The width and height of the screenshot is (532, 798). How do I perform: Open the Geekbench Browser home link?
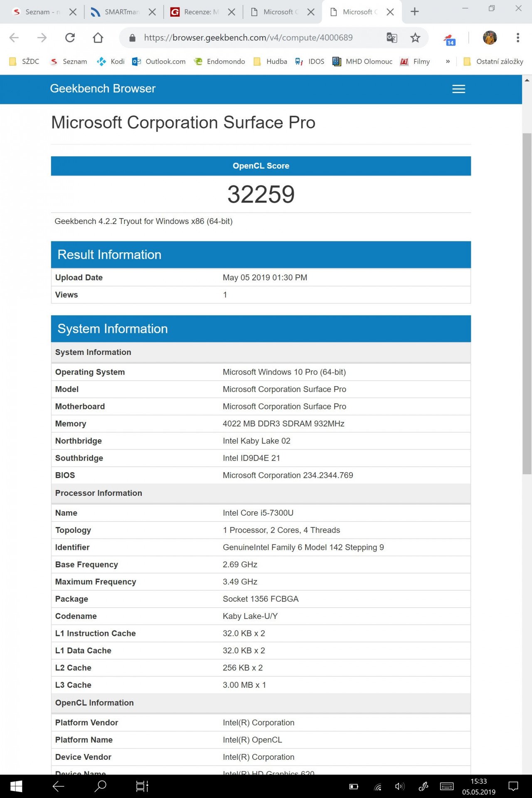point(103,89)
